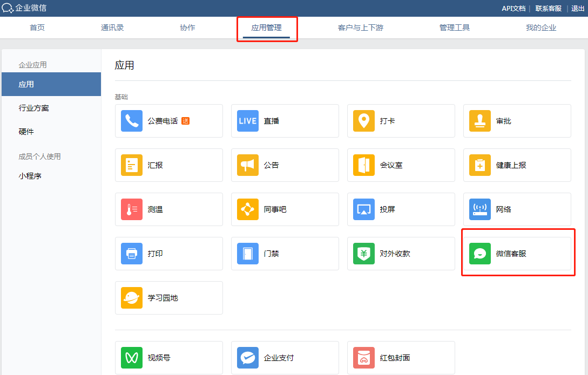Viewport: 588px width, 375px height.
Task: Open the 网络 router icon
Action: (x=480, y=209)
